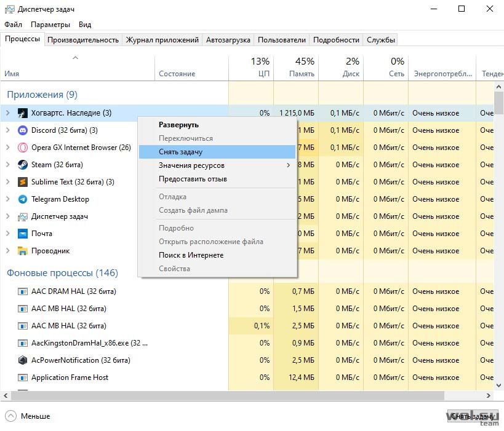Sort by the Имя column header
Image resolution: width=504 pixels, height=431 pixels.
pos(78,68)
